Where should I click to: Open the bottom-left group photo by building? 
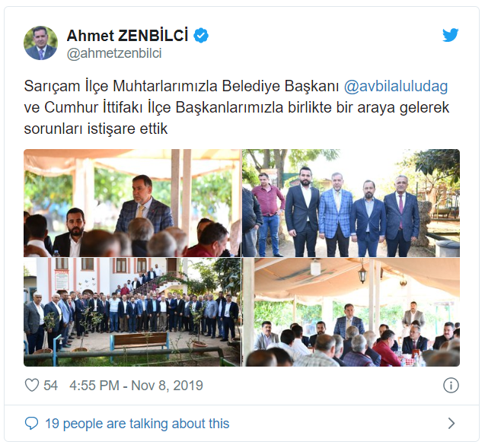[132, 313]
